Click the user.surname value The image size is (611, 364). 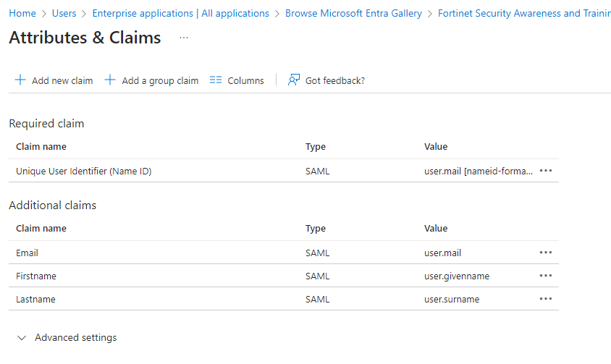coord(452,300)
